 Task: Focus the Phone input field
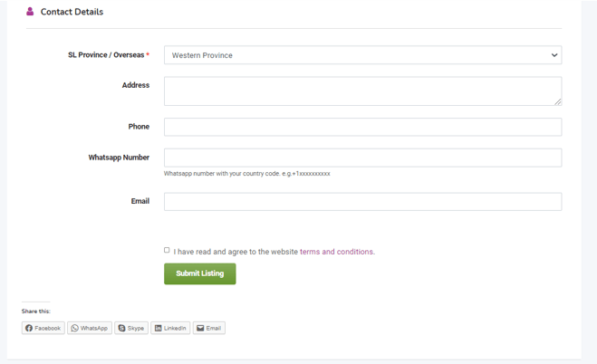pyautogui.click(x=362, y=127)
